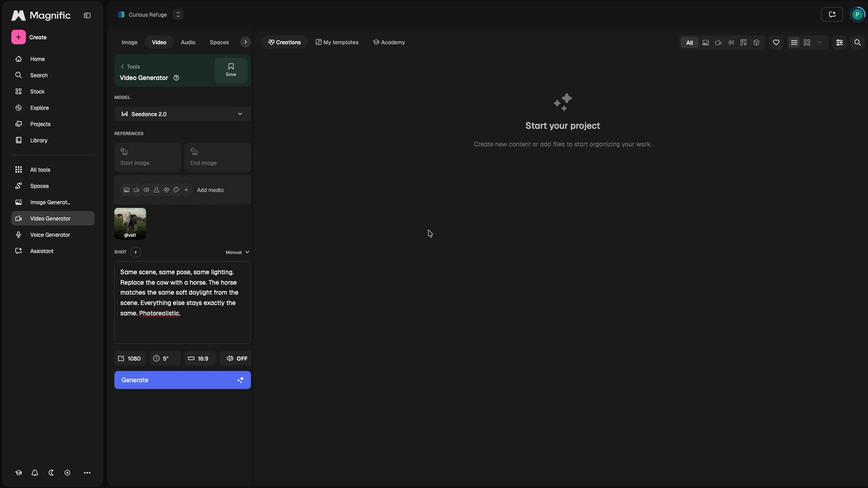Viewport: 868px width, 488px height.
Task: Open Stock in the sidebar
Action: 53,92
